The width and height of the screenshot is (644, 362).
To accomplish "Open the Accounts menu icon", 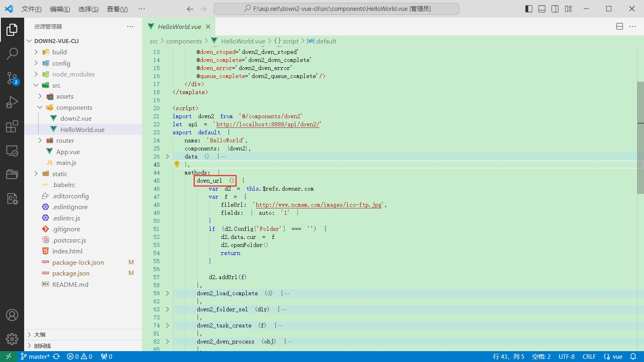I will [12, 315].
